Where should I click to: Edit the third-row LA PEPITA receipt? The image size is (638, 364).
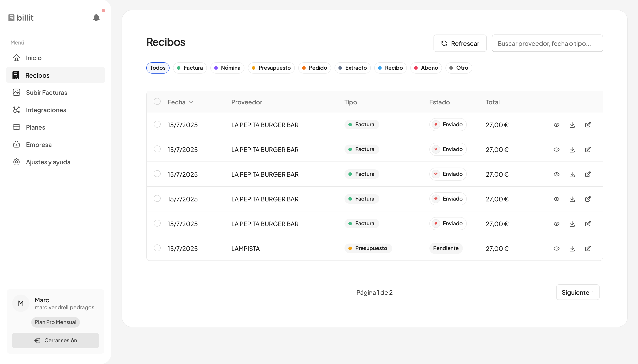[588, 174]
